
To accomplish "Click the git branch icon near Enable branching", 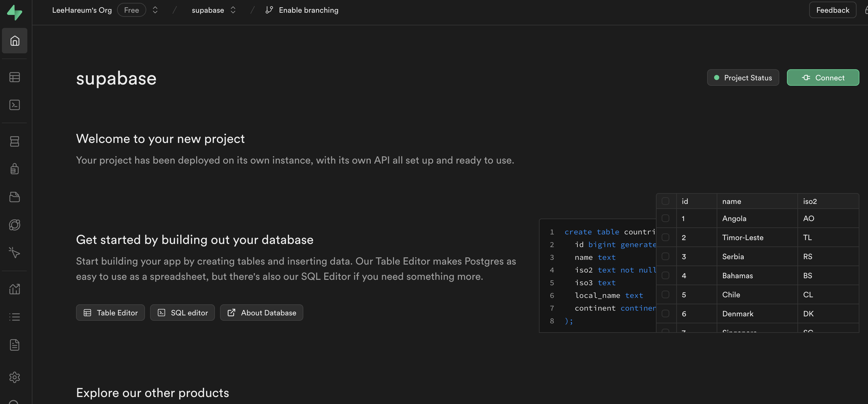I will (269, 10).
